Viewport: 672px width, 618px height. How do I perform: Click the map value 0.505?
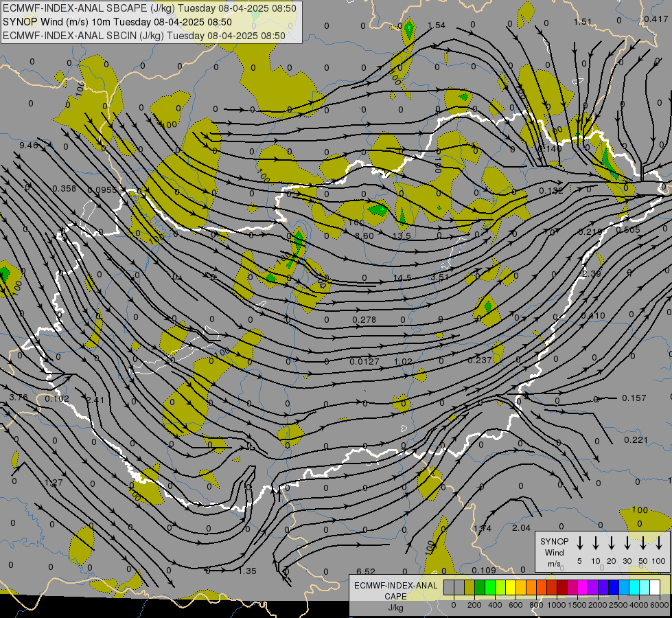(x=628, y=229)
